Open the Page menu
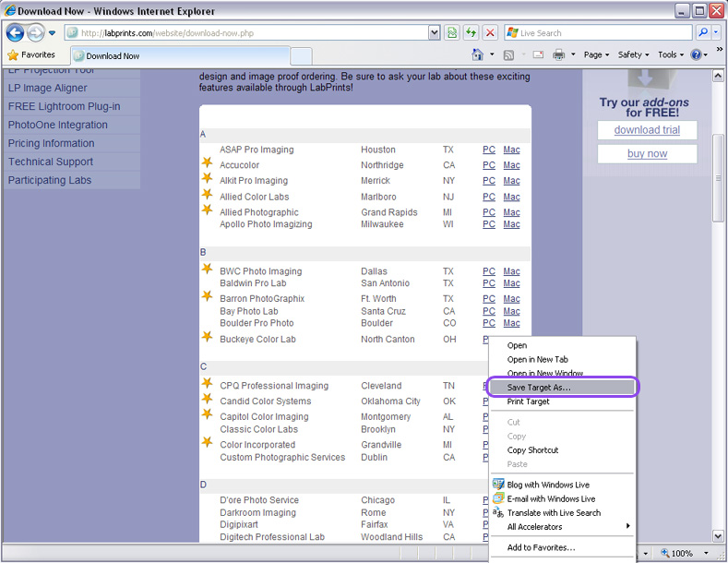This screenshot has width=728, height=563. 596,54
